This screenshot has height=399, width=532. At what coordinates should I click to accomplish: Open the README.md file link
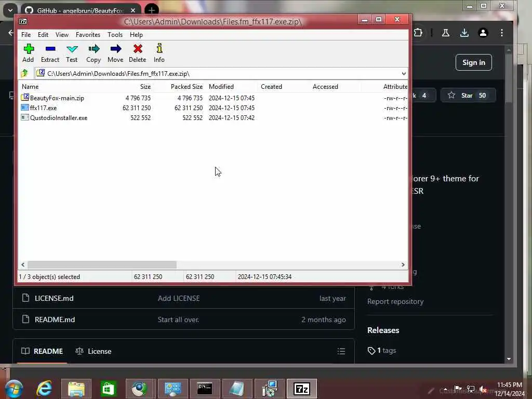point(55,320)
